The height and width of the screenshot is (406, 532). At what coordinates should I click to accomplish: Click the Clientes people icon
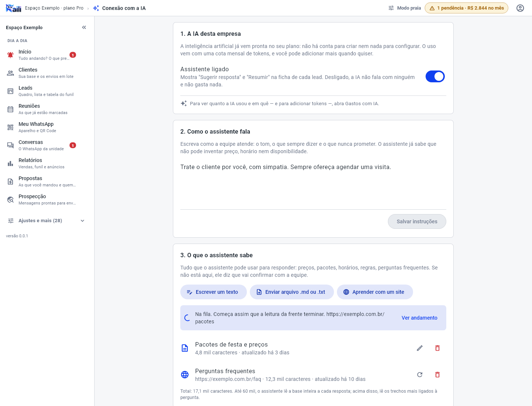click(10, 73)
